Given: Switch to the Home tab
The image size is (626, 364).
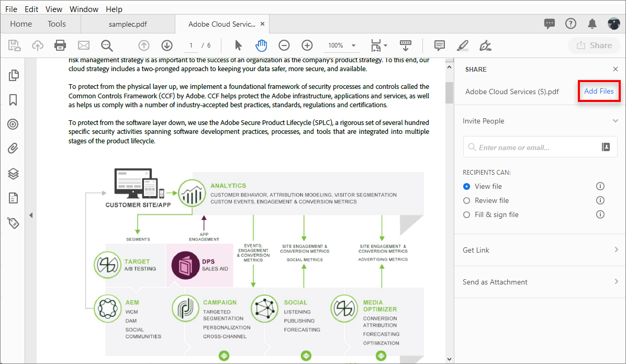Looking at the screenshot, I should coord(21,24).
